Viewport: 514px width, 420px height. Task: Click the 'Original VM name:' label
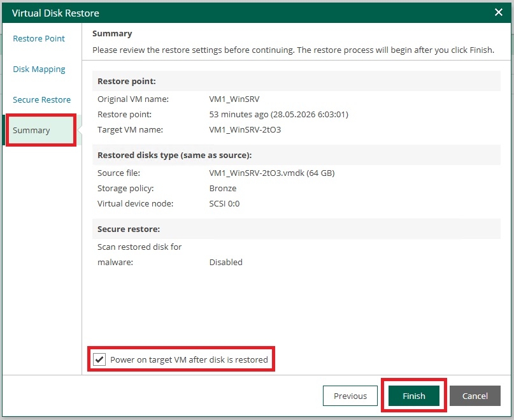[x=132, y=99]
